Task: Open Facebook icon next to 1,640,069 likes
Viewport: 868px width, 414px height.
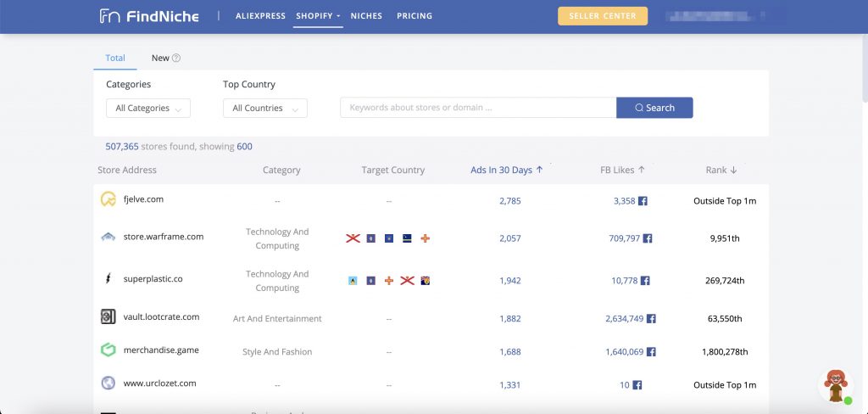Action: [651, 352]
